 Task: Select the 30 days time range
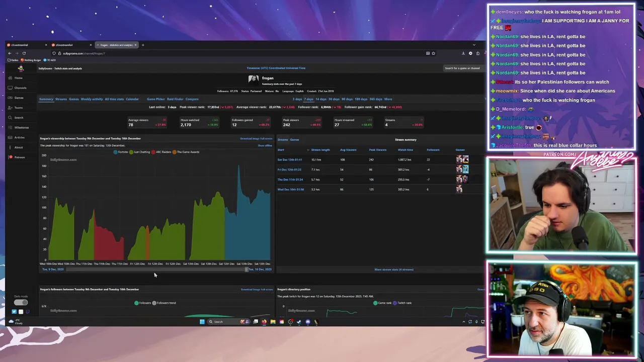(x=334, y=99)
